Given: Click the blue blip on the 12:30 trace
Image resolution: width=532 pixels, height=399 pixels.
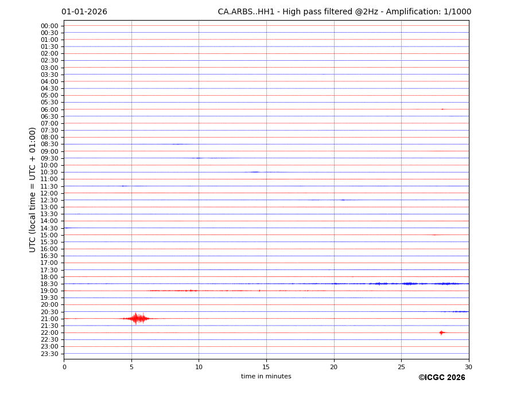Looking at the screenshot, I should click(x=343, y=200).
